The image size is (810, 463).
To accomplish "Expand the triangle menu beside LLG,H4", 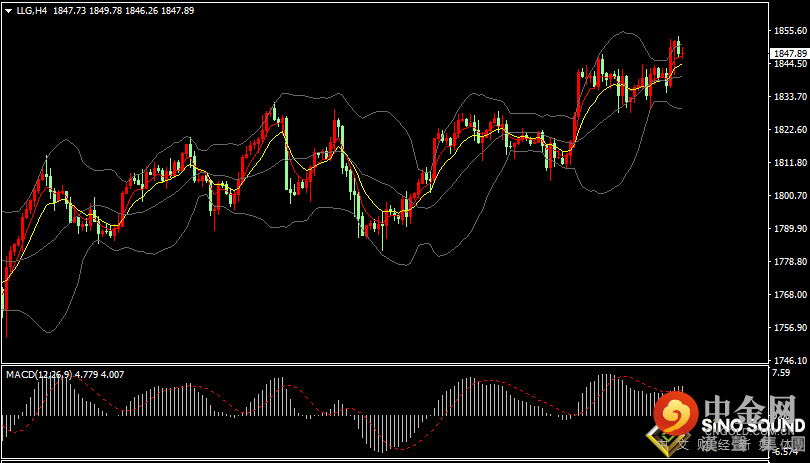I will pos(9,11).
